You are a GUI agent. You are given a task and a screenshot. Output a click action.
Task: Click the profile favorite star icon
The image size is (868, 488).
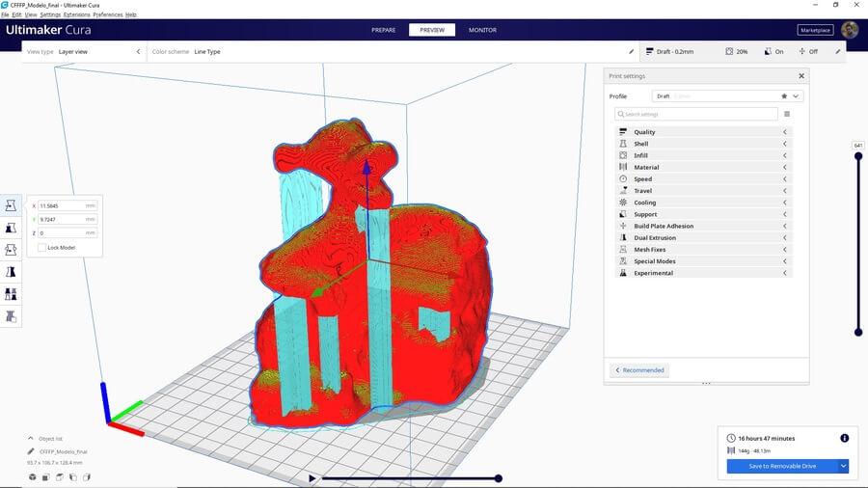[784, 96]
